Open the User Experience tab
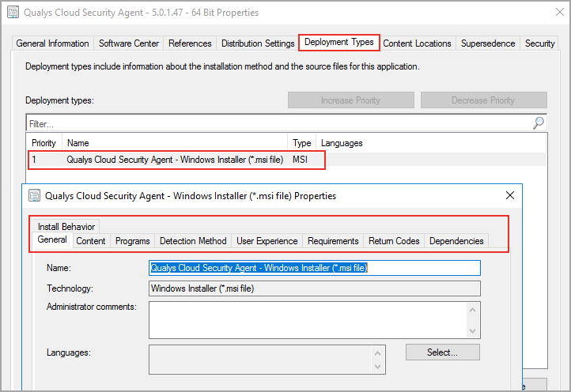The height and width of the screenshot is (392, 571). (267, 241)
